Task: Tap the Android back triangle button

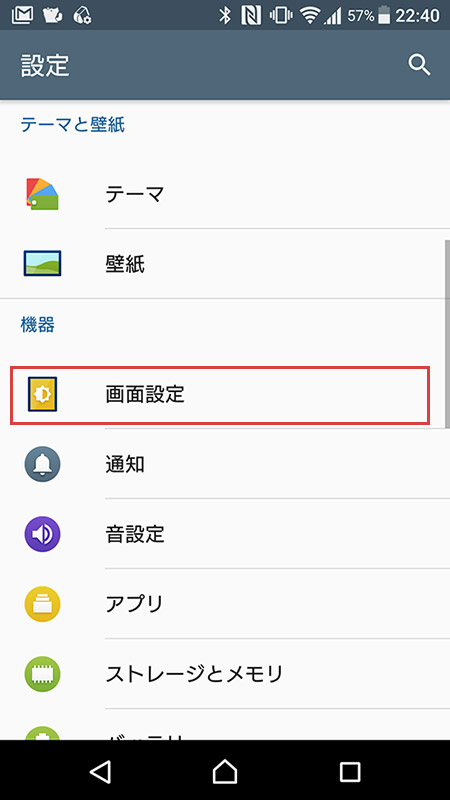Action: click(x=100, y=772)
